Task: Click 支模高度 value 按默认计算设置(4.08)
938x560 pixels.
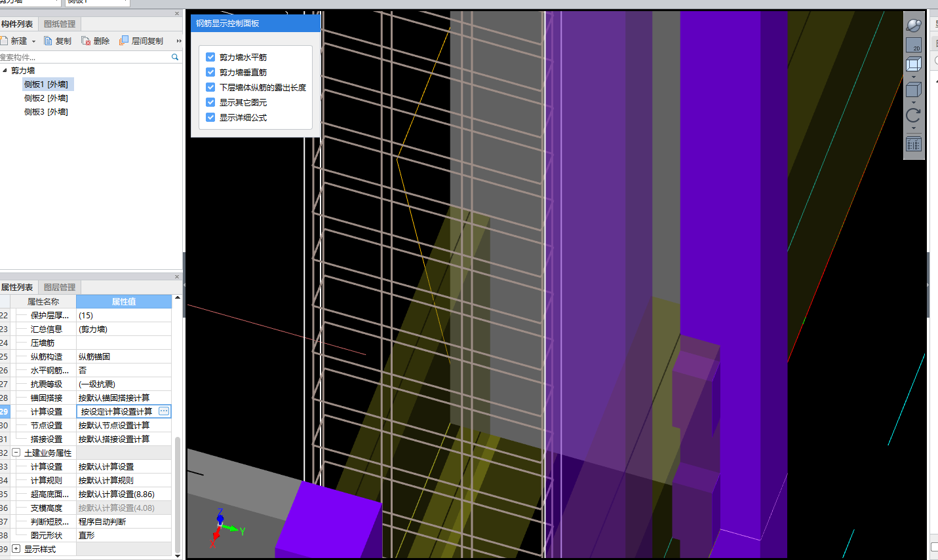Action: pyautogui.click(x=124, y=508)
